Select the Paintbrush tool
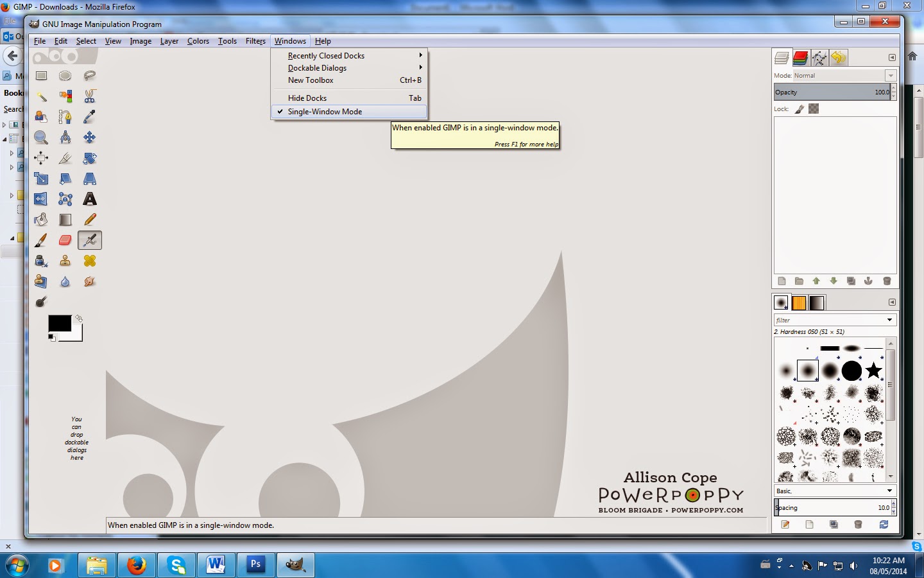The image size is (924, 578). 41,240
